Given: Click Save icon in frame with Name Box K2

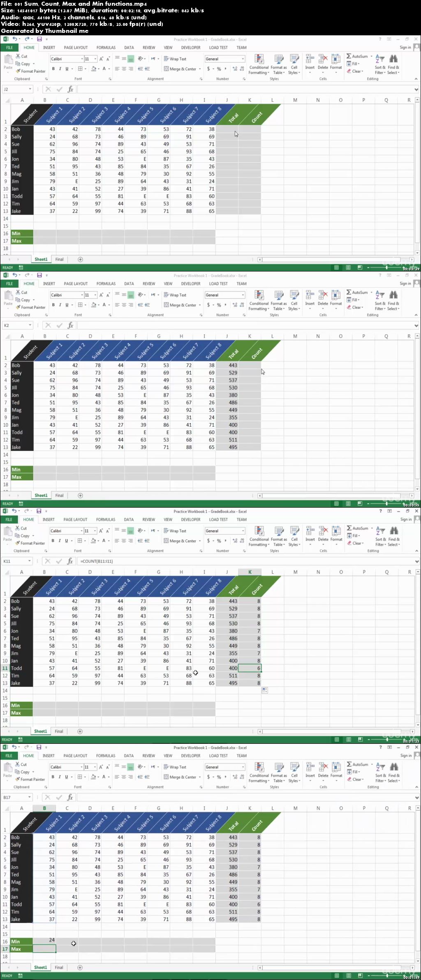Looking at the screenshot, I should pyautogui.click(x=39, y=275).
